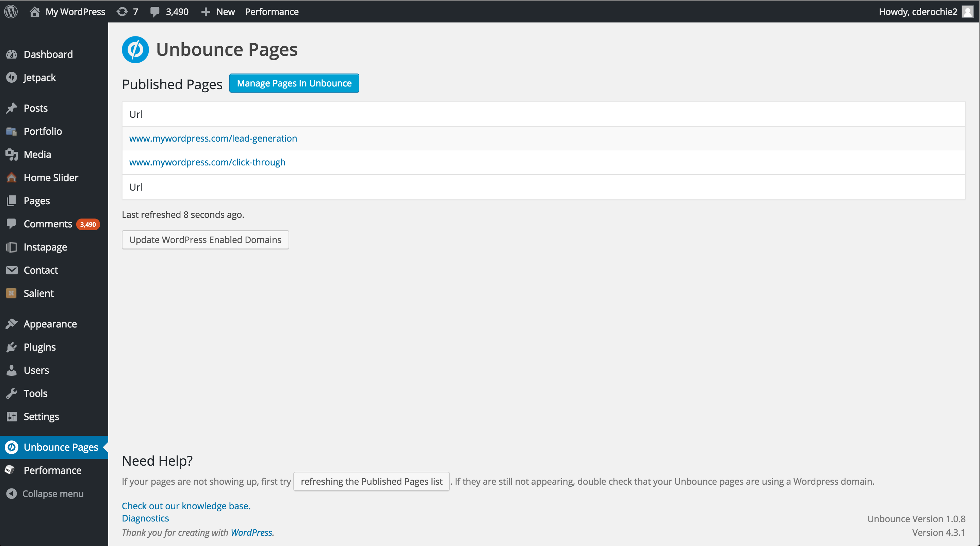980x546 pixels.
Task: Click the Salient icon in sidebar
Action: coord(12,293)
